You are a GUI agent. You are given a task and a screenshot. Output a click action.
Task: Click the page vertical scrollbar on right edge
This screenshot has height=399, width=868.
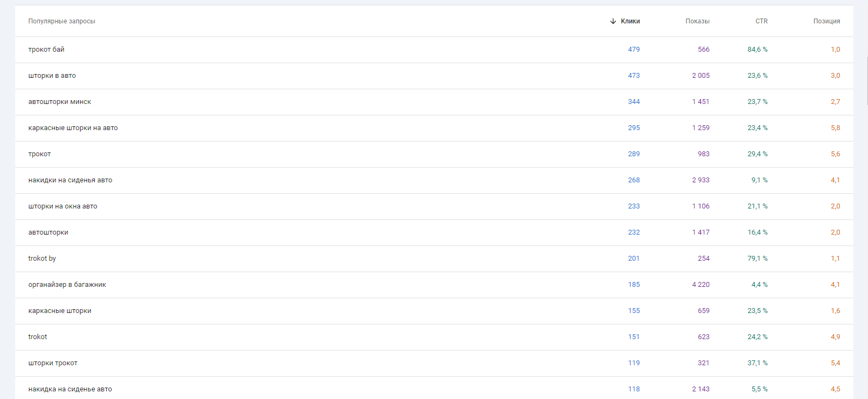click(866, 81)
